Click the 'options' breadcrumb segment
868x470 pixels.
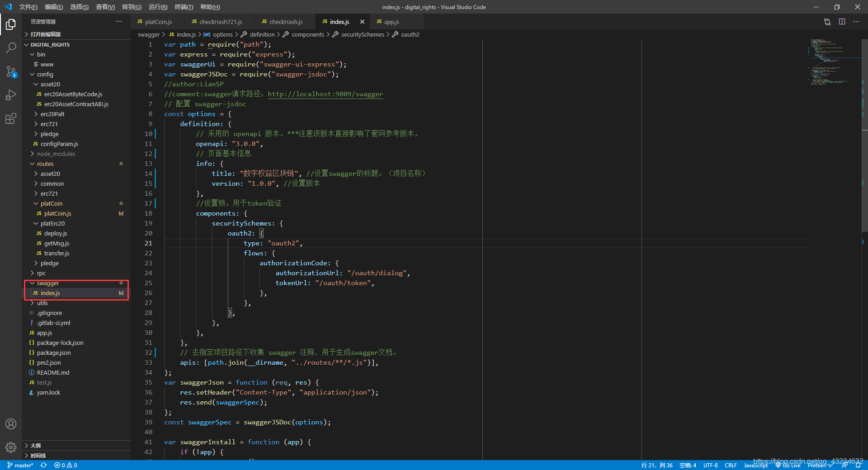pos(219,34)
